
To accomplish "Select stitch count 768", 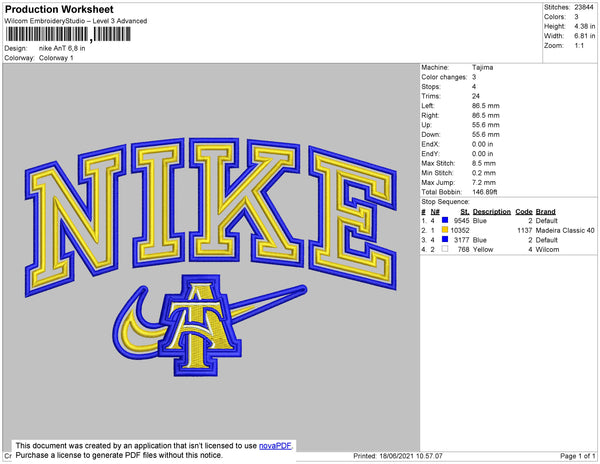I will tap(463, 249).
